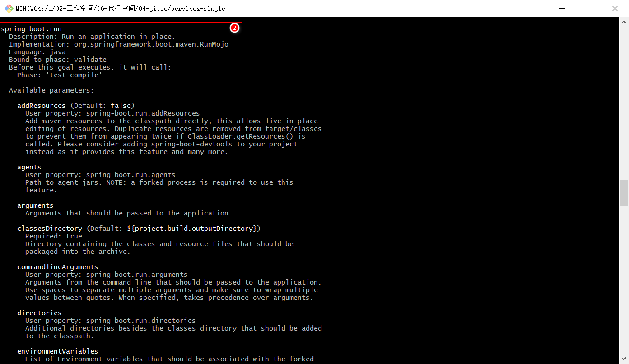The image size is (629, 364).
Task: Click the scrollbar up arrow
Action: (624, 21)
